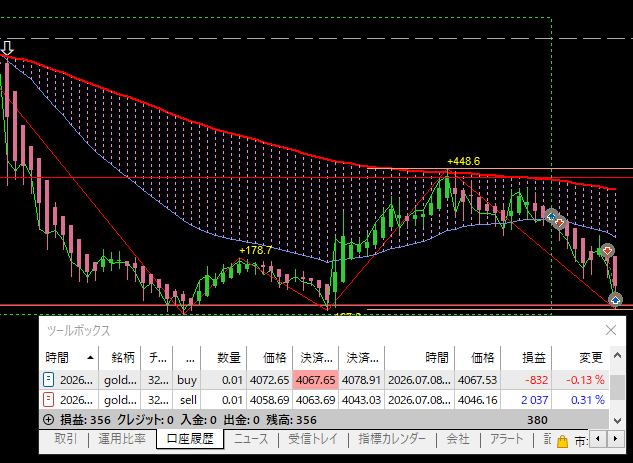Click the 決済 header above 4067.65
633x463 pixels.
tap(316, 357)
